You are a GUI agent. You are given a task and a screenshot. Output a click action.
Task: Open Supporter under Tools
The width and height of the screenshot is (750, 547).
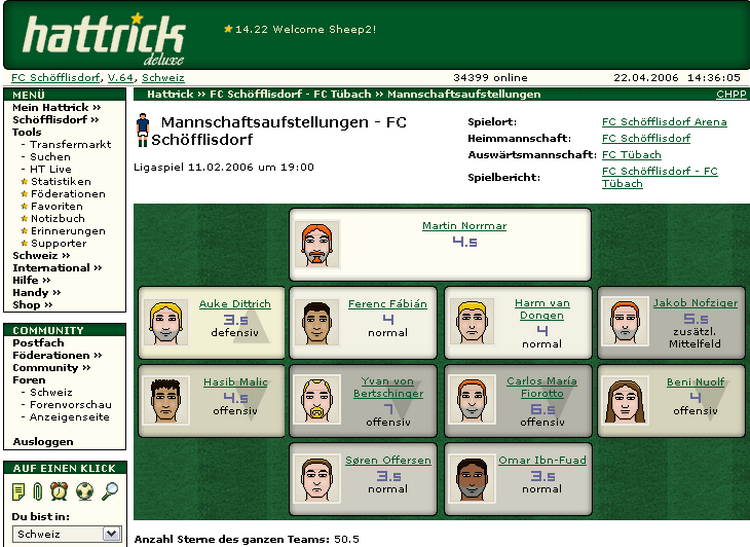tap(58, 243)
